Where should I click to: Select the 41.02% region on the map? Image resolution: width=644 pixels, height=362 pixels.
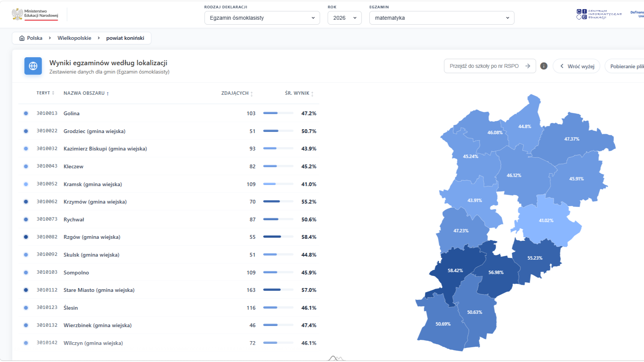546,220
